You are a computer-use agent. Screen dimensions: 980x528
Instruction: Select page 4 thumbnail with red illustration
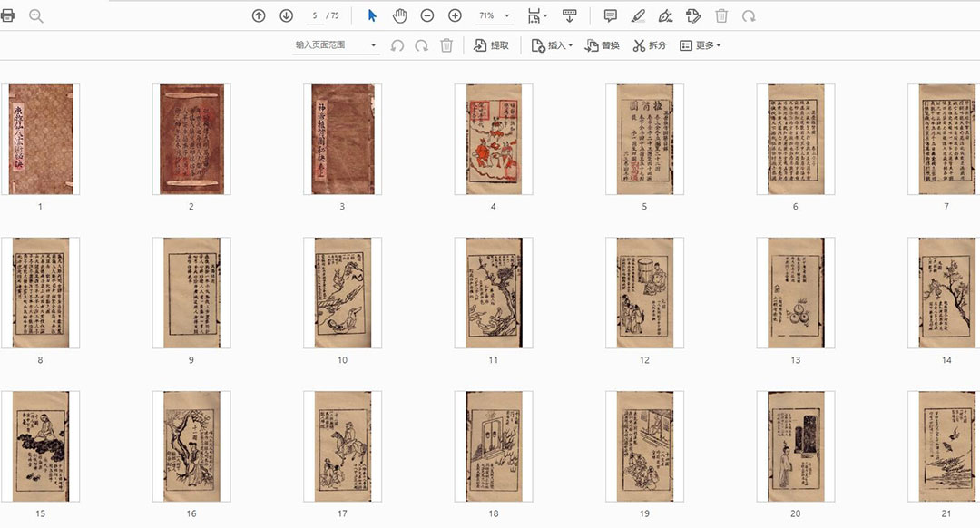[x=493, y=139]
